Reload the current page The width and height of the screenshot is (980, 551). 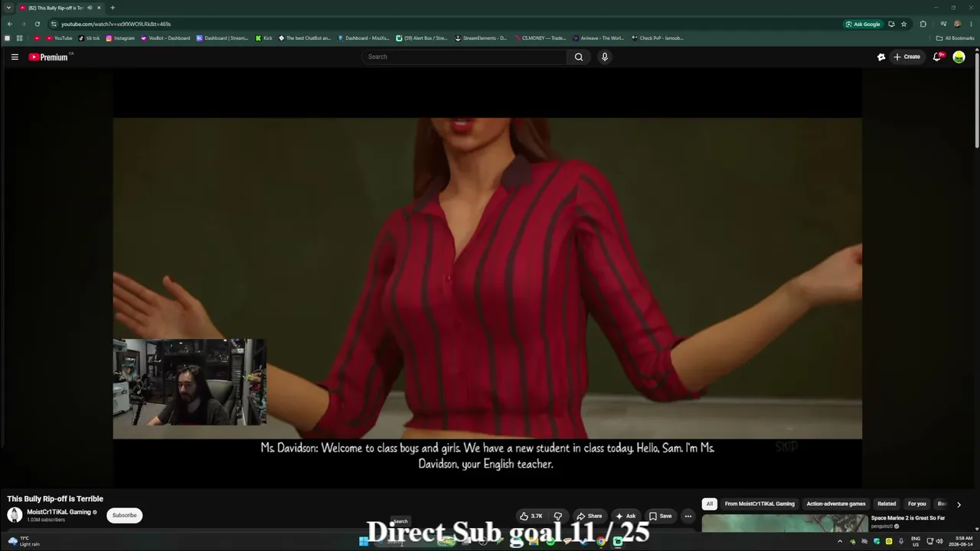click(37, 24)
